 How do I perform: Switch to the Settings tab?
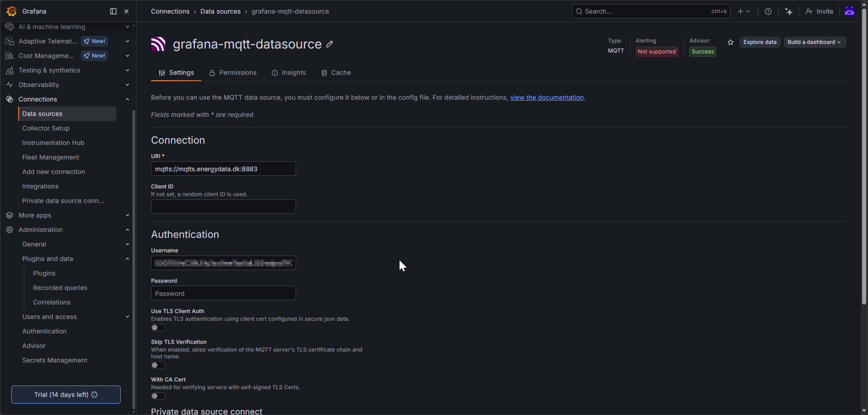pos(176,72)
